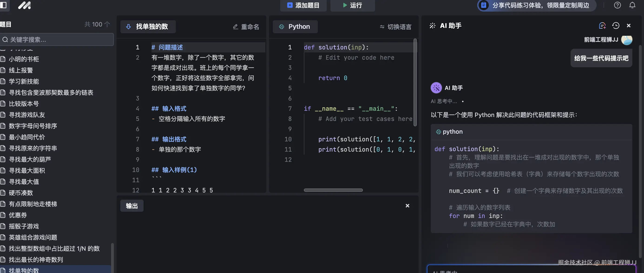644x273 pixels.
Task: Click the document icon in the share banner
Action: point(483,5)
